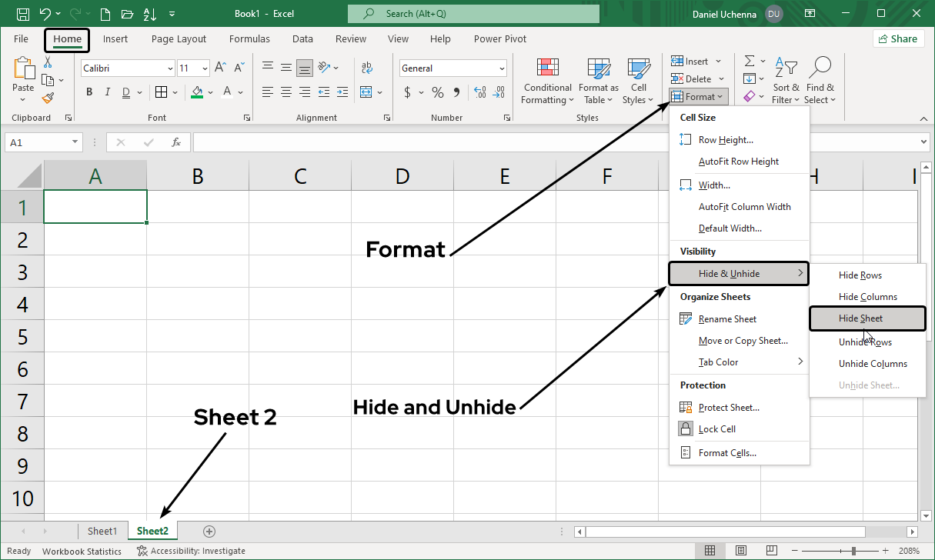Viewport: 935px width, 560px height.
Task: Toggle Lock Cell in the Format menu
Action: coord(716,428)
